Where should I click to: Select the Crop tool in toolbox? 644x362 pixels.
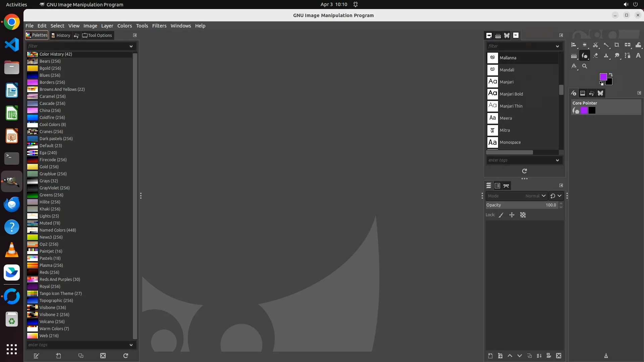[616, 45]
